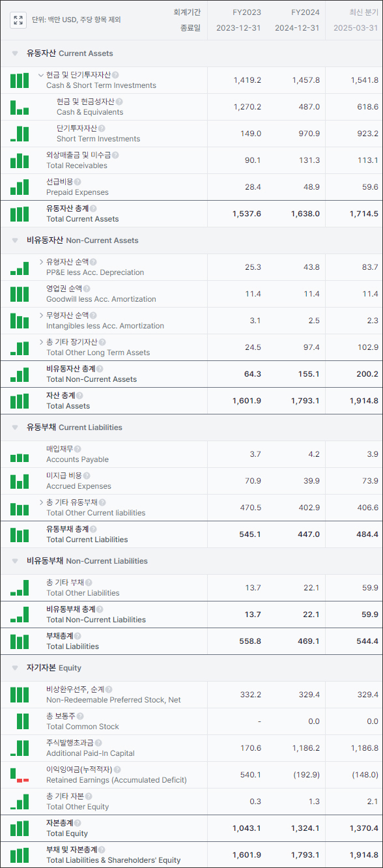
Task: Collapse the 현금 및 단기투자자산 row chevron
Action: coord(41,75)
